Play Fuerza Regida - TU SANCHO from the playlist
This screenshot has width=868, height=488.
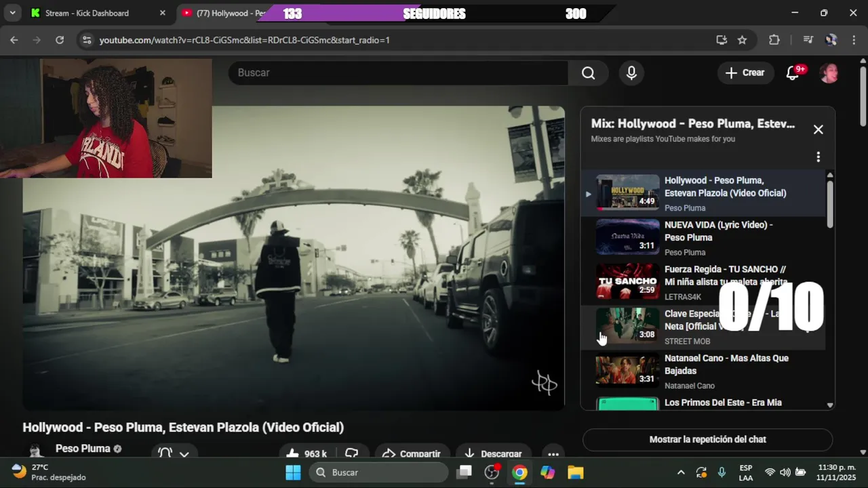click(x=703, y=283)
